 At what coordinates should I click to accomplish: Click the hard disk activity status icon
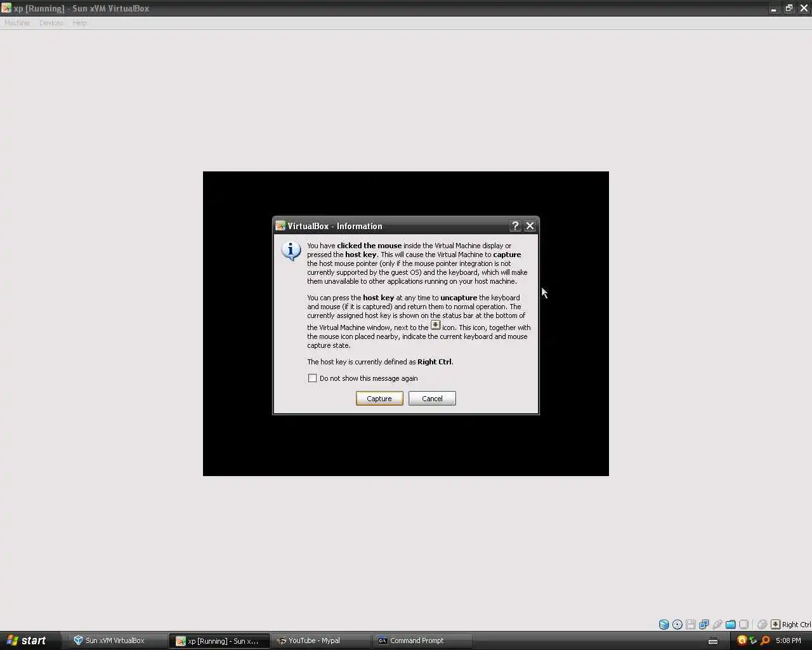664,625
